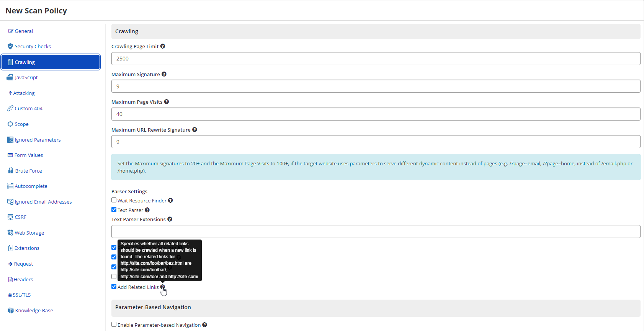This screenshot has height=331, width=644.
Task: Click the Maximum Signature help icon
Action: click(x=164, y=74)
